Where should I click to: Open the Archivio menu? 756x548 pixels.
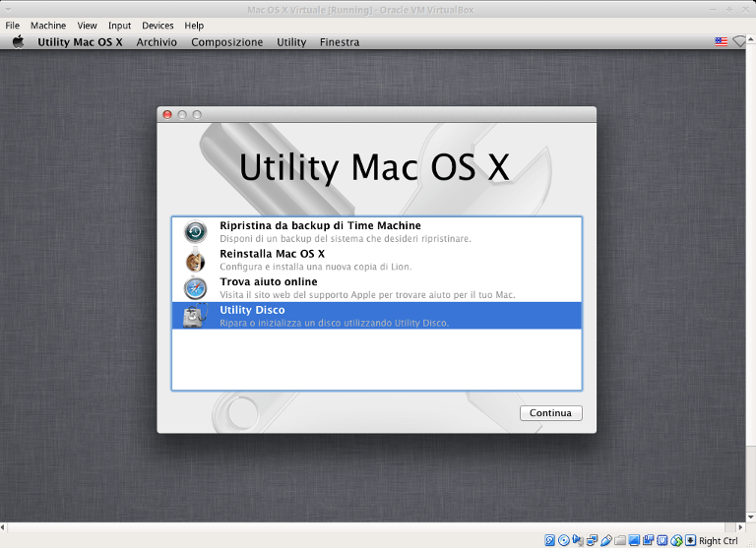tap(157, 42)
